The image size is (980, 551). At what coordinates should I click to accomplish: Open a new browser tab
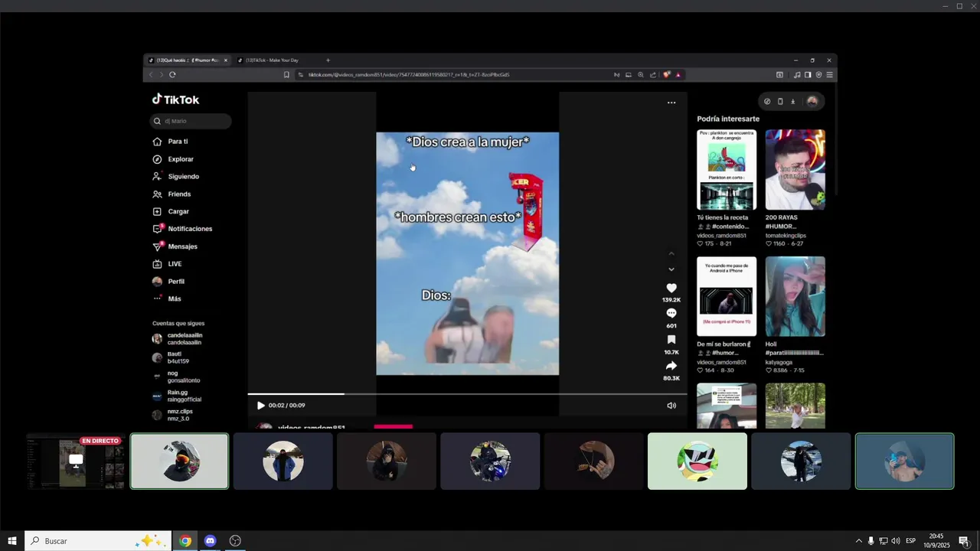[x=328, y=60]
